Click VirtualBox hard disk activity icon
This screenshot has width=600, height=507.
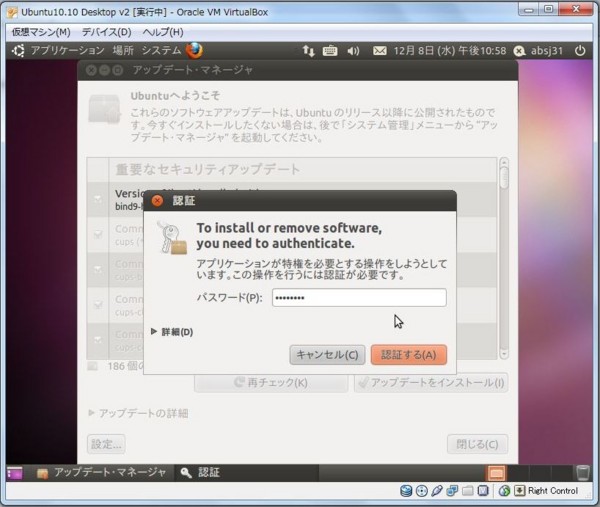coord(406,491)
